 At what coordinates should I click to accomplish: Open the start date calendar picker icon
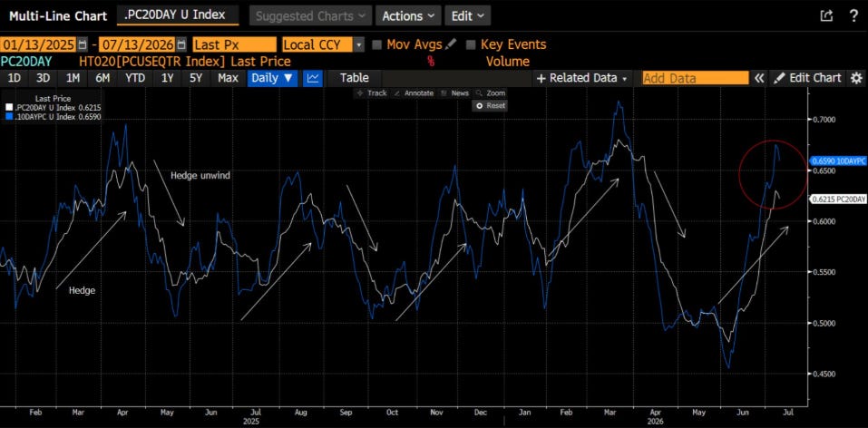coord(83,44)
